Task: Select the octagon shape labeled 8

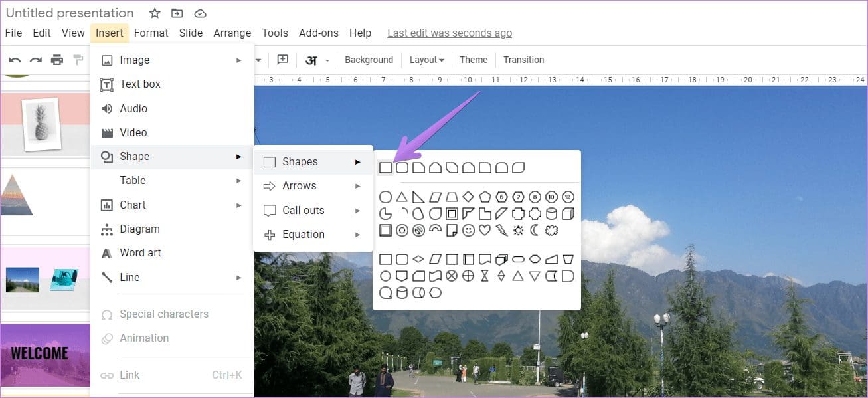Action: tap(535, 197)
